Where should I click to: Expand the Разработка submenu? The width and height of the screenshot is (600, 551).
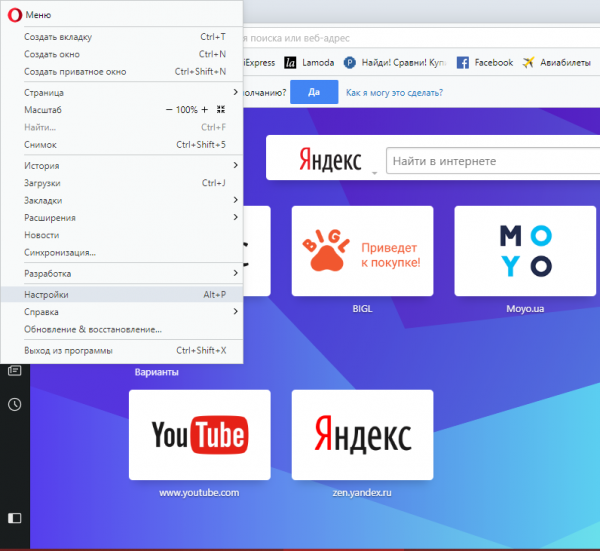pos(122,274)
